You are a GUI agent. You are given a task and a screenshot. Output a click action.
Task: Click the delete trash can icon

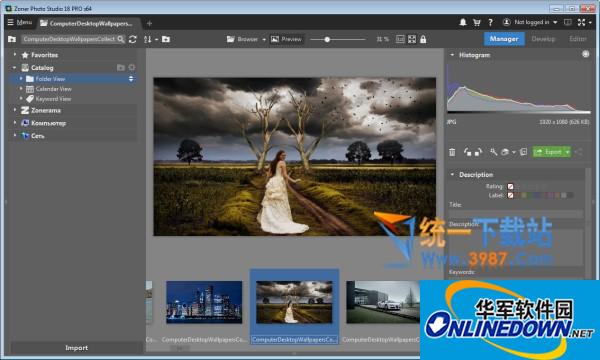click(452, 152)
